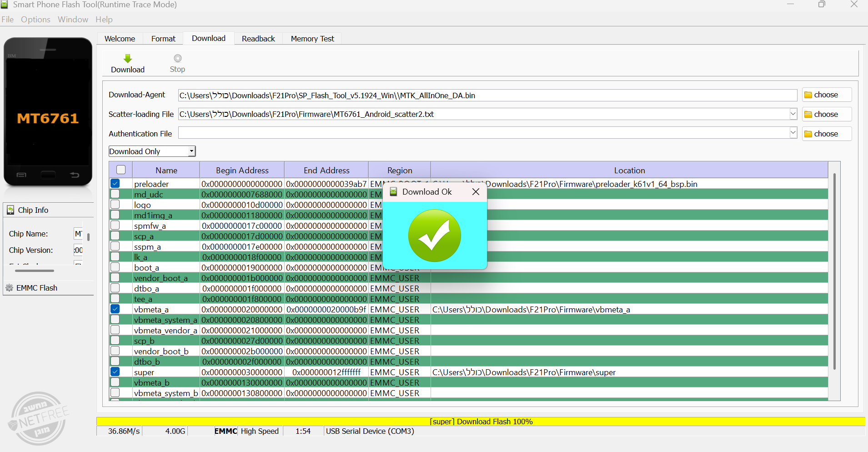
Task: Click the green checkmark success icon
Action: point(434,236)
